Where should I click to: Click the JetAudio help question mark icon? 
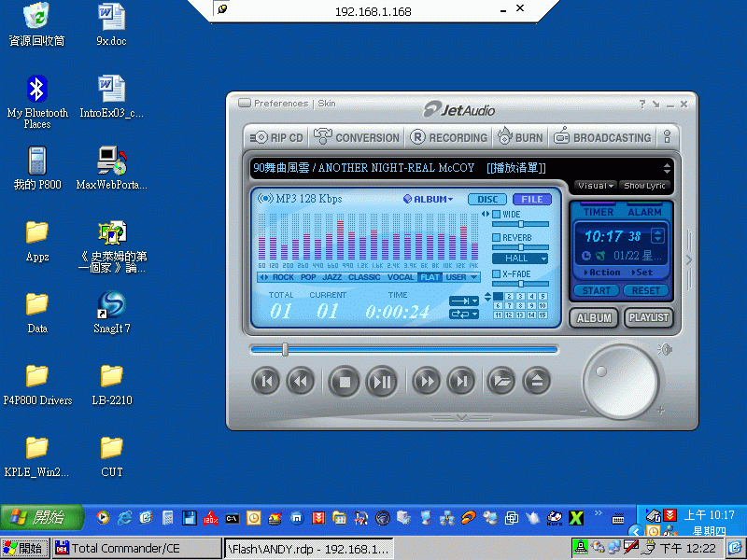pos(642,104)
